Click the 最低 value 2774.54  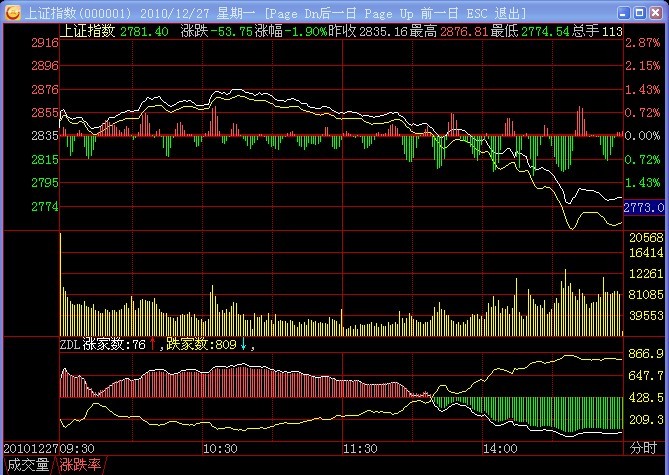[x=545, y=32]
